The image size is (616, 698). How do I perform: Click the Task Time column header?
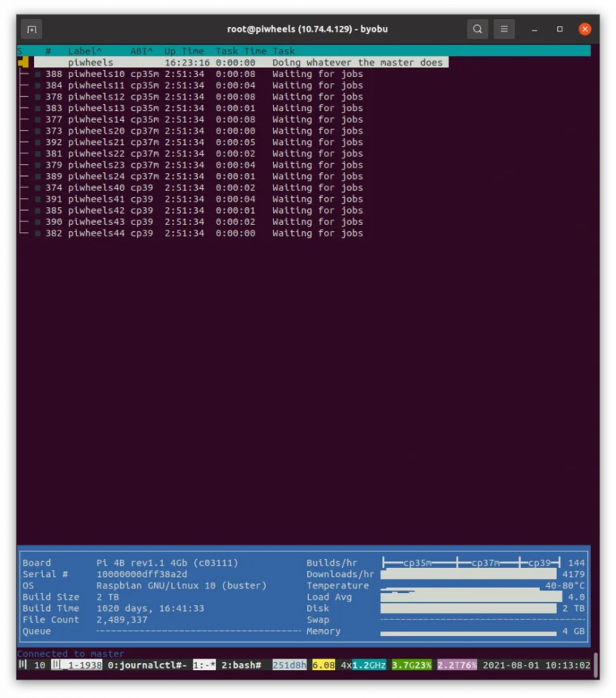(241, 51)
